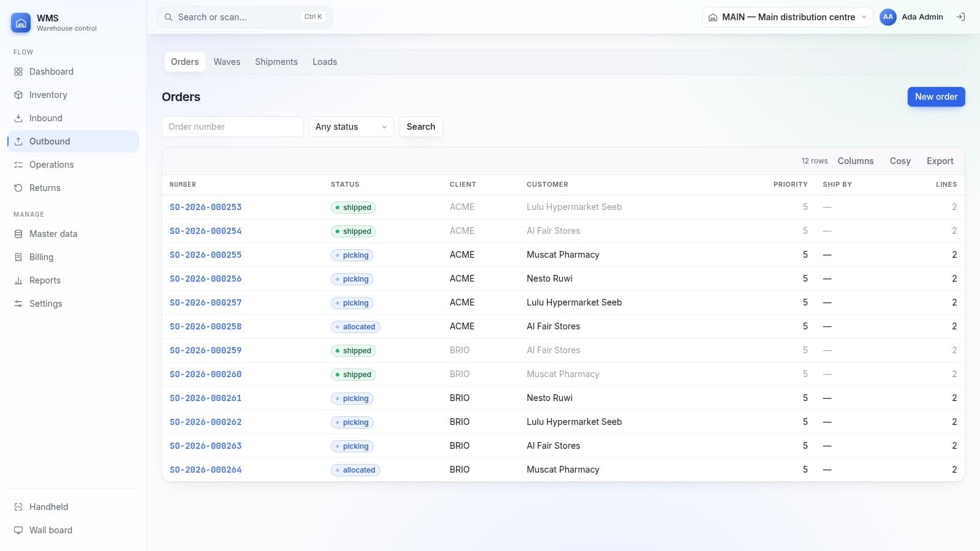980x551 pixels.
Task: Focus the Order number input field
Action: click(233, 127)
